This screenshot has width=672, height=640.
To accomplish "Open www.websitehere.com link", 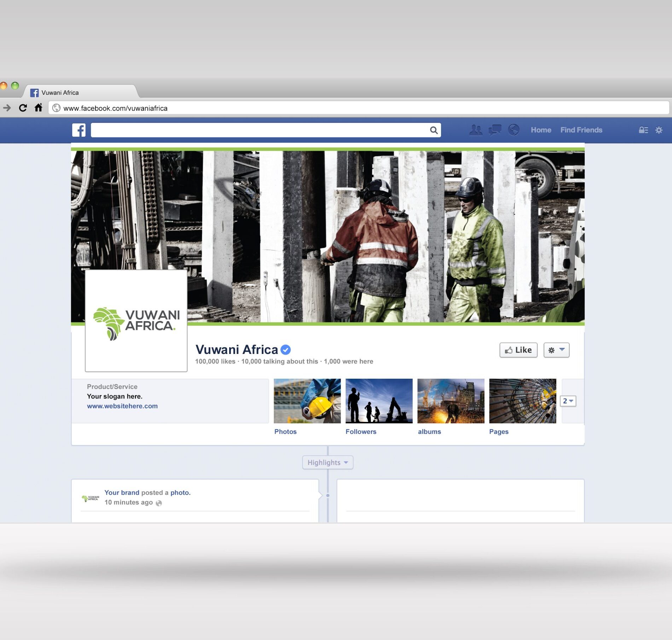I will 122,406.
